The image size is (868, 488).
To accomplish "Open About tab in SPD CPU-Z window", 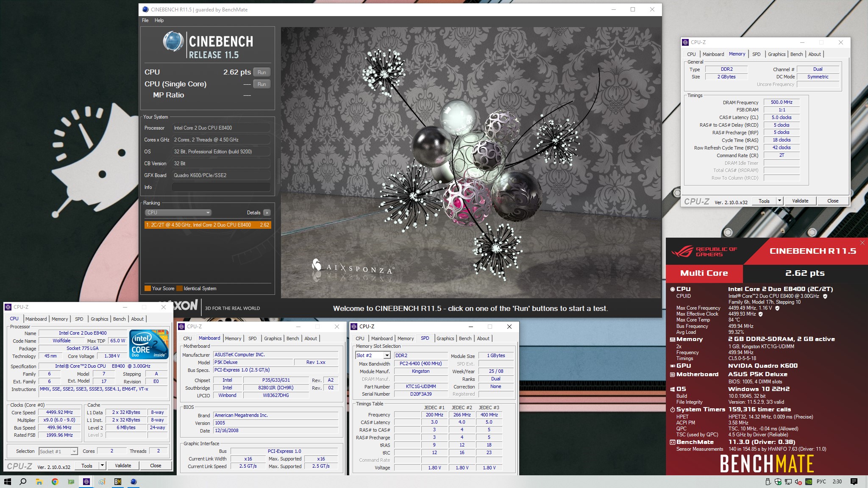I will point(483,338).
